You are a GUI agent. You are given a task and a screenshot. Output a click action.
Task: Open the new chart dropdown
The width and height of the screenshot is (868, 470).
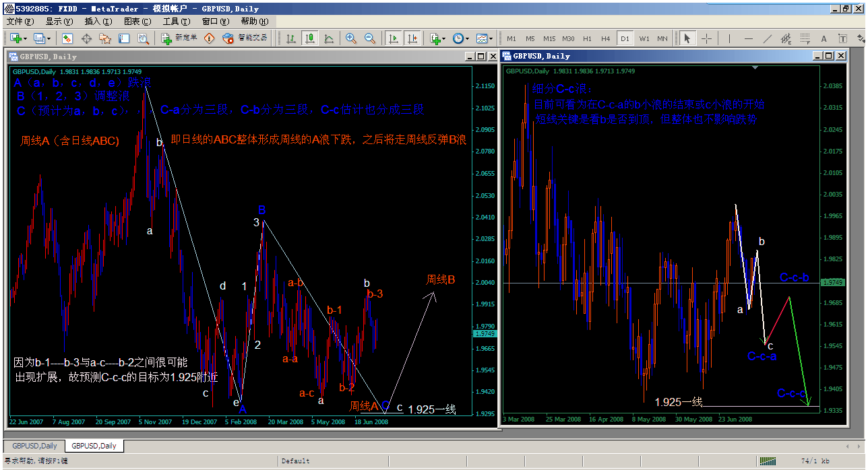coord(18,38)
